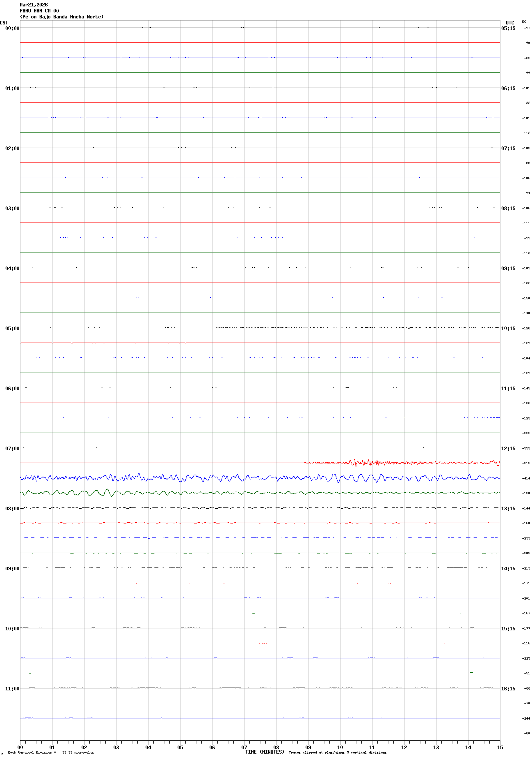This screenshot has height=758, width=532.
Task: Click the red seismic burst near minute 10.5
Action: coord(355,463)
